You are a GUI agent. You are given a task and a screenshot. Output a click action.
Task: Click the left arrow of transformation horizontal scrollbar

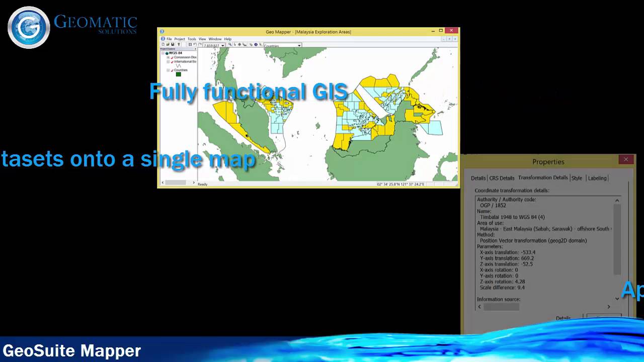click(x=479, y=307)
